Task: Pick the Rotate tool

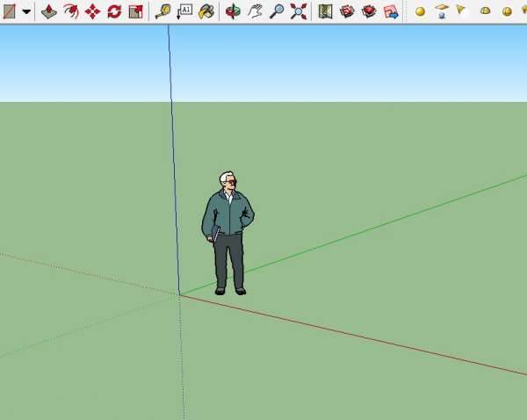Action: 114,11
